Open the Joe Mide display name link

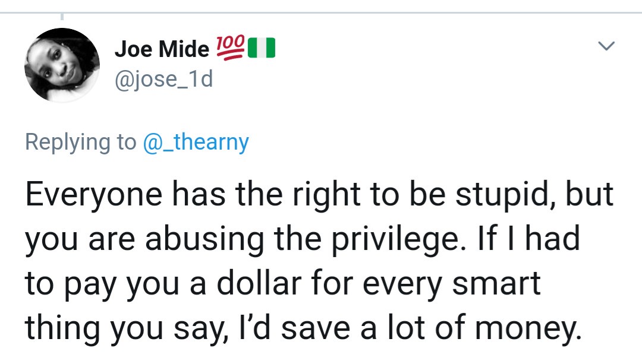tap(162, 49)
